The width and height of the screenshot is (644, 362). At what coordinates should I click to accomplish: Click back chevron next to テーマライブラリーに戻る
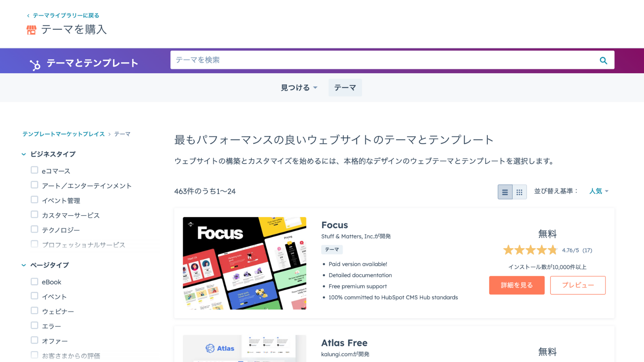28,16
